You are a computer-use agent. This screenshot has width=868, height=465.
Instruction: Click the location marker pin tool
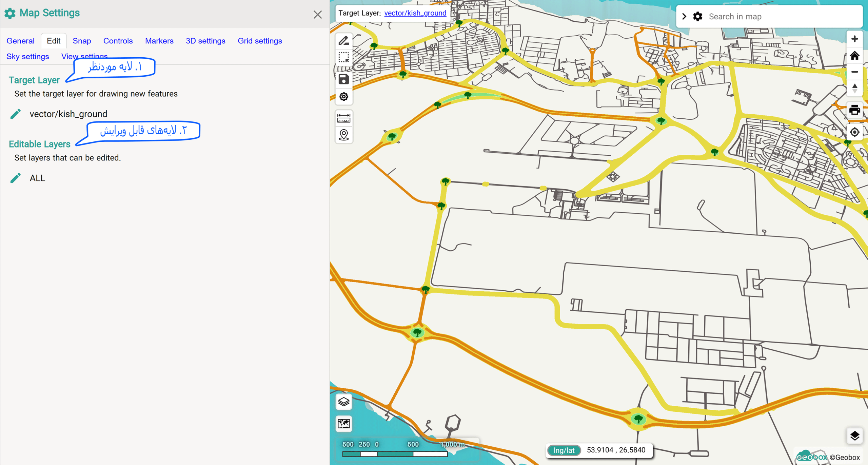pos(343,135)
